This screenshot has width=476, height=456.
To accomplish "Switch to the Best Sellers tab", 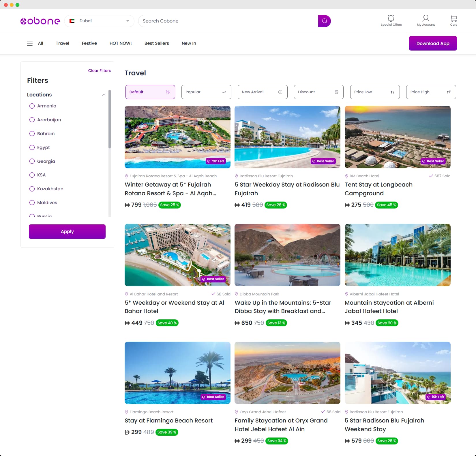I will click(x=157, y=43).
